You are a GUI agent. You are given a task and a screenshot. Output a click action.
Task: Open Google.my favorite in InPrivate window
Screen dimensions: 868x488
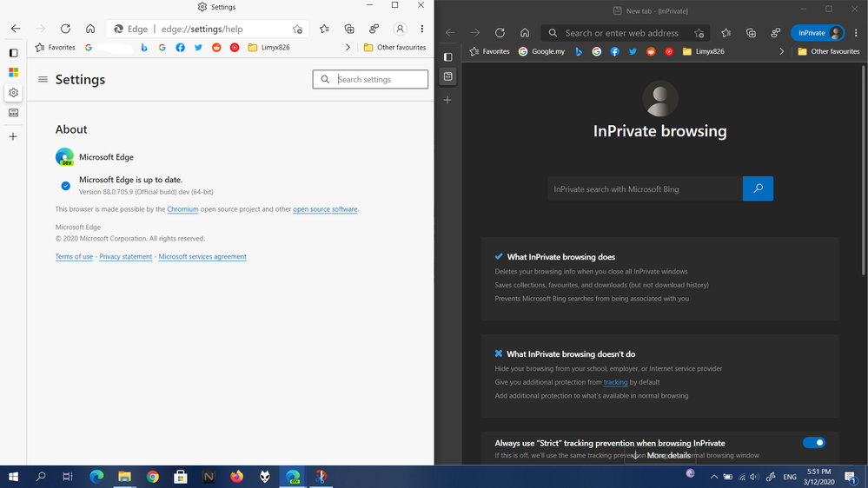(541, 51)
